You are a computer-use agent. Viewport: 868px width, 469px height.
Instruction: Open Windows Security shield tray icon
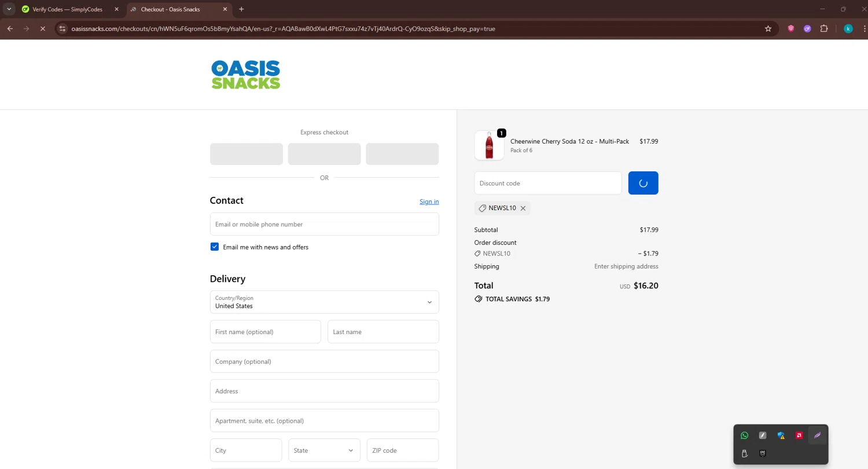point(781,435)
